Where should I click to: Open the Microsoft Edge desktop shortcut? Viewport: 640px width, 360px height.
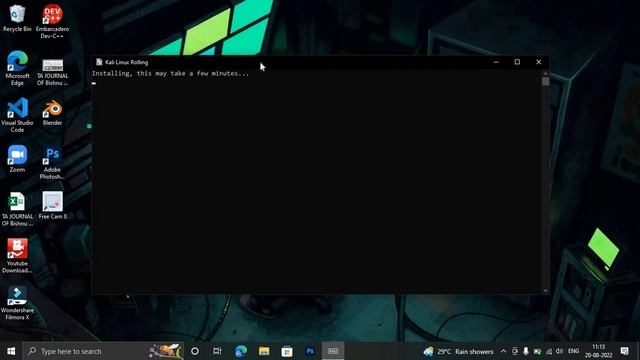click(17, 68)
